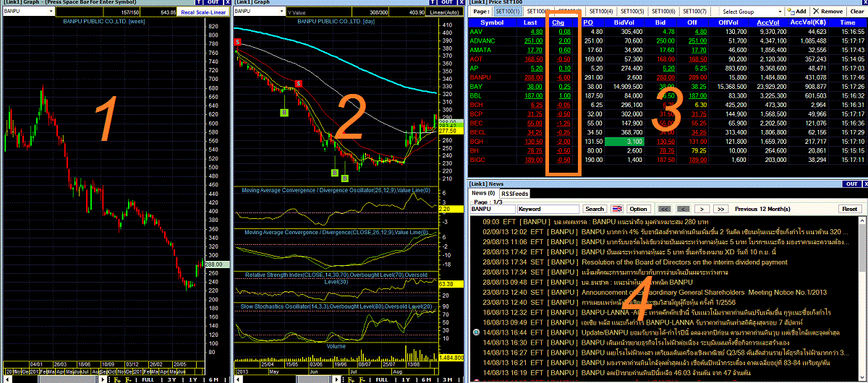The image size is (868, 383).
Task: Click left arrow of daily graph scrollbar
Action: (x=238, y=379)
